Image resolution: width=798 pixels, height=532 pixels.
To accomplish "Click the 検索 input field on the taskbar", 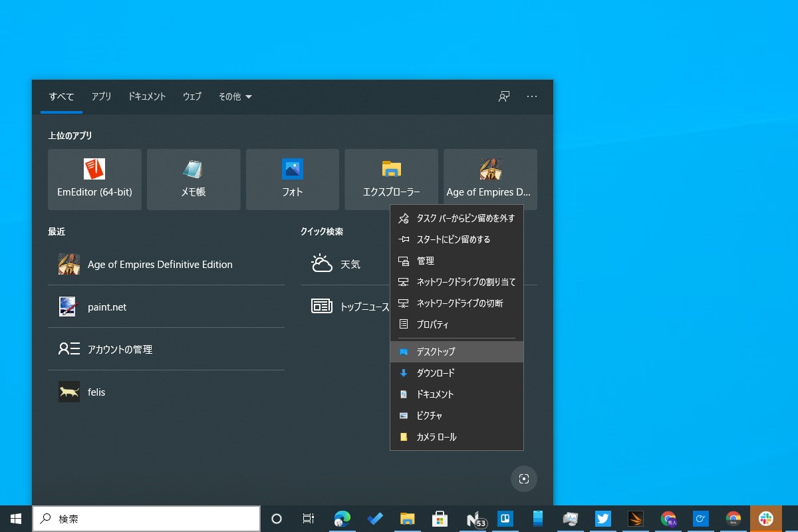I will pos(146,519).
